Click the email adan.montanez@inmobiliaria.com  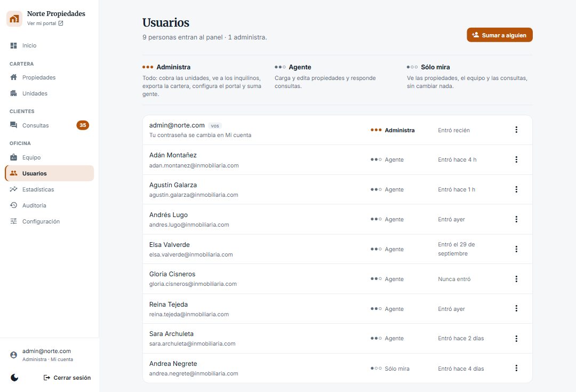pyautogui.click(x=194, y=165)
